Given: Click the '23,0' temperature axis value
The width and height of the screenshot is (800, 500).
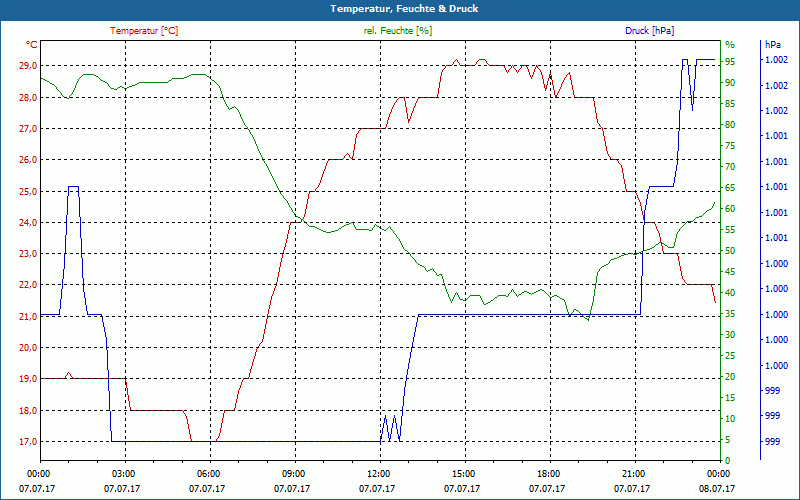Looking at the screenshot, I should click(29, 254).
